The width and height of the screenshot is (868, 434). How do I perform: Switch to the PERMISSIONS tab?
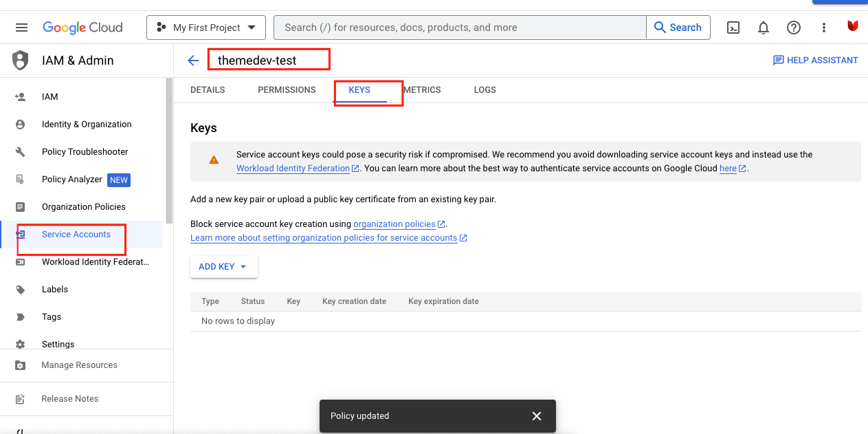tap(287, 89)
